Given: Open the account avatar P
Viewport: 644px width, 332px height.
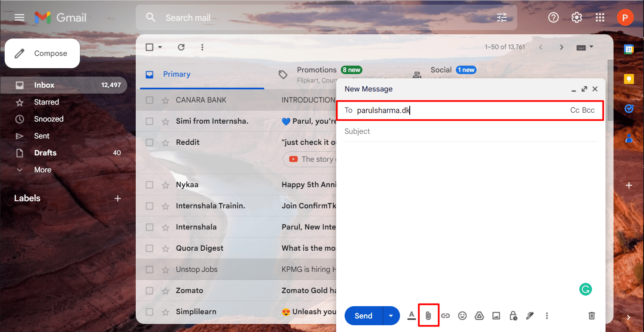Looking at the screenshot, I should tap(625, 17).
